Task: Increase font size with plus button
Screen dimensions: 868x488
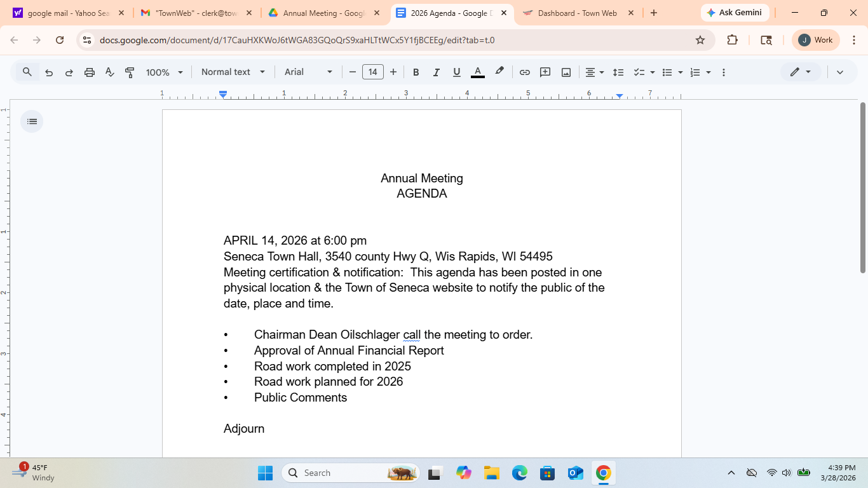Action: (393, 72)
